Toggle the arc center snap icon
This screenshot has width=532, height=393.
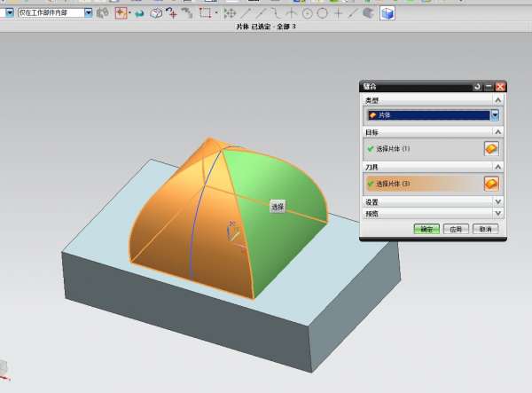click(307, 13)
